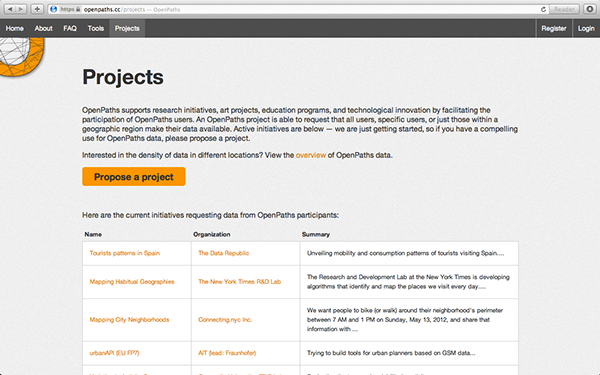Viewport: 600px width, 375px height.
Task: Click the Projects page heading
Action: coord(123,77)
